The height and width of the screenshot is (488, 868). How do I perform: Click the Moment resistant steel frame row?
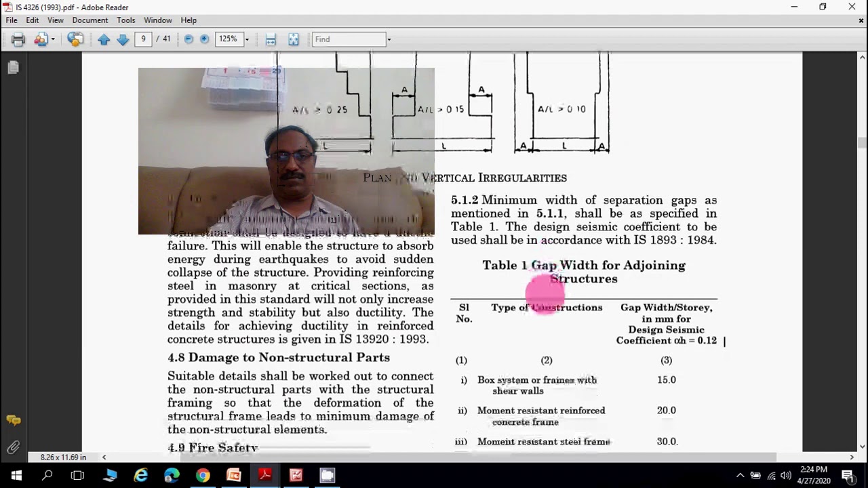544,442
